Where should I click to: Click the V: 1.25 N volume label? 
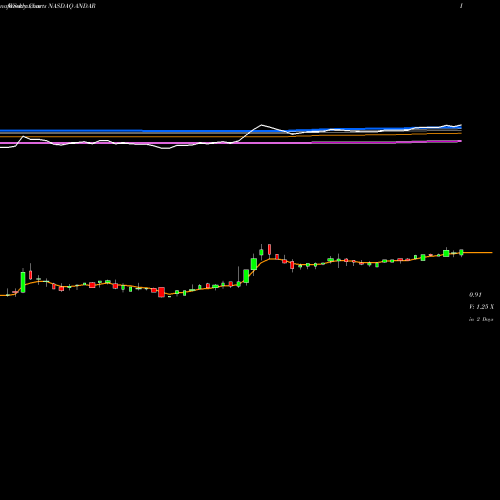coord(481,307)
